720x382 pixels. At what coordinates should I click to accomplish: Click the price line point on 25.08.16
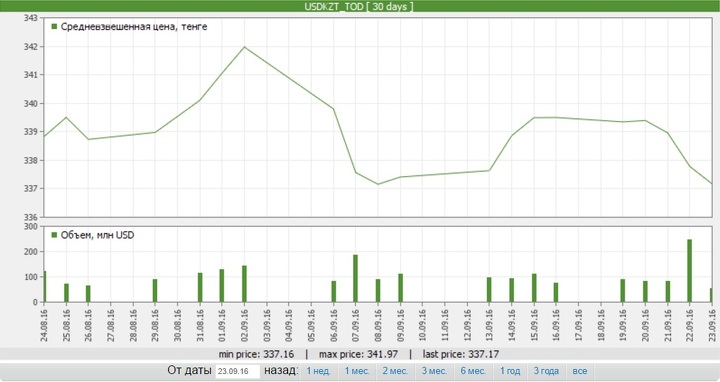click(66, 117)
